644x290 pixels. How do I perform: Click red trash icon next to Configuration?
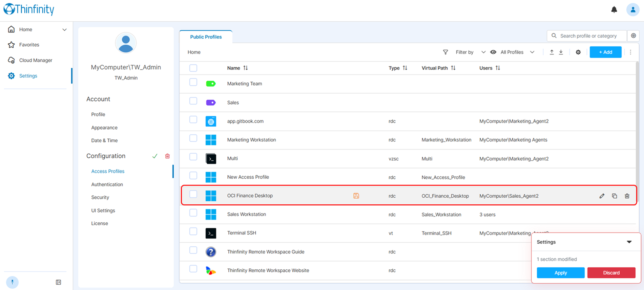point(167,156)
